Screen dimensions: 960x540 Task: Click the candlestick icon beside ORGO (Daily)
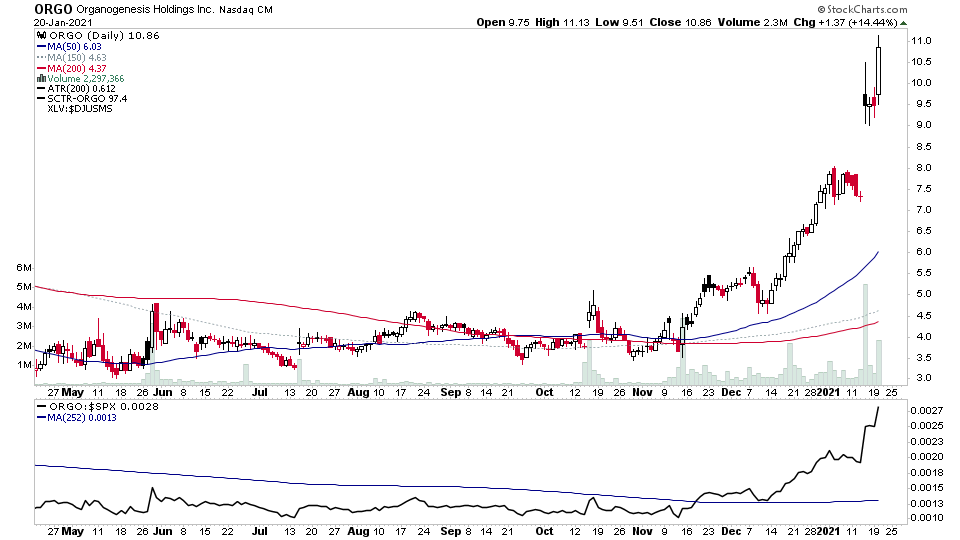tap(41, 36)
